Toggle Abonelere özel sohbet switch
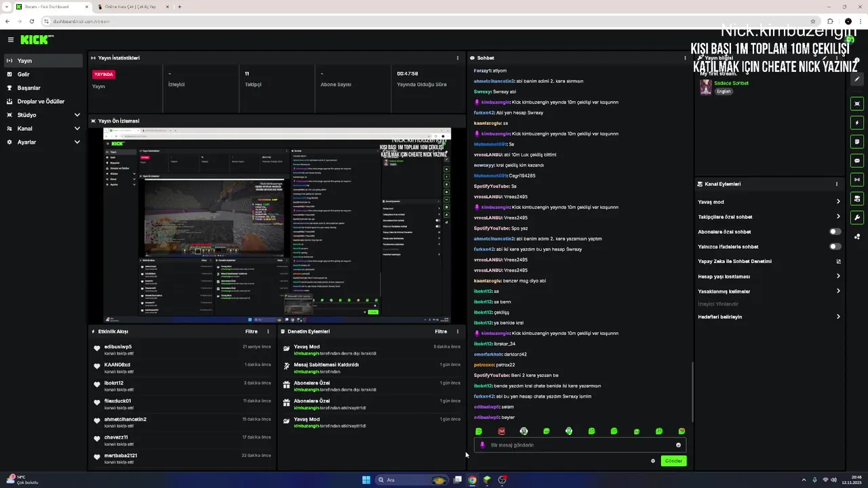 [x=835, y=232]
